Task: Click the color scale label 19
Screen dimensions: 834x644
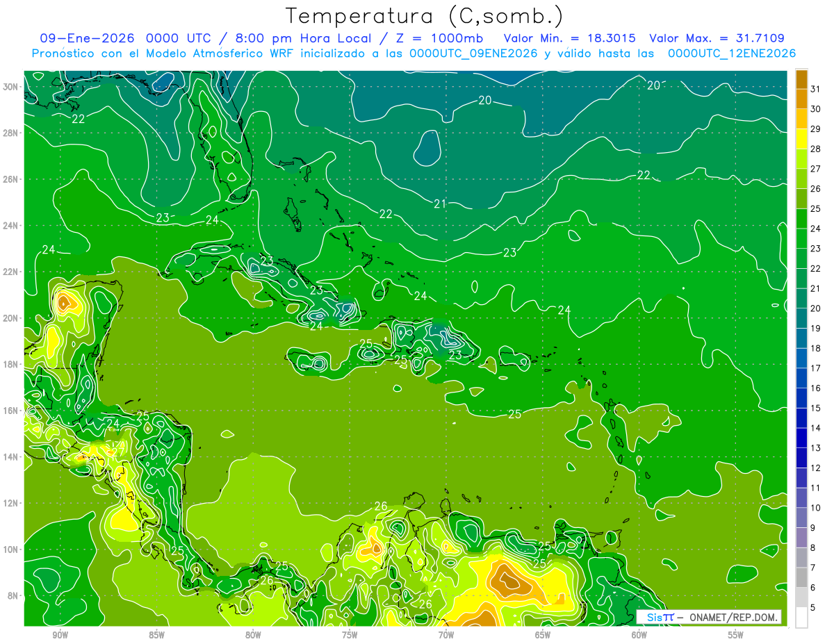Action: [x=816, y=328]
